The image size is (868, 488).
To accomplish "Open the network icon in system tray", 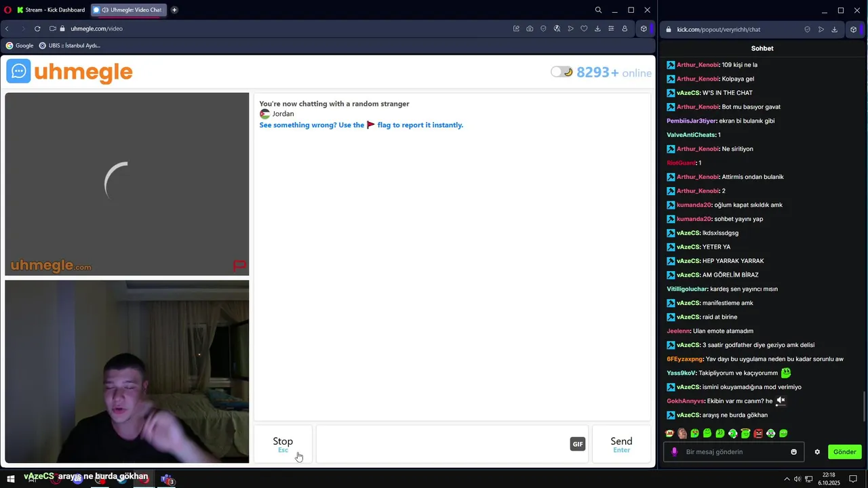I will [809, 479].
